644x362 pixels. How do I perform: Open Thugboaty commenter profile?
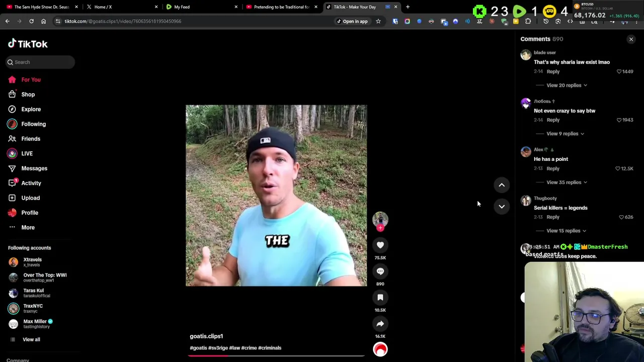[545, 198]
